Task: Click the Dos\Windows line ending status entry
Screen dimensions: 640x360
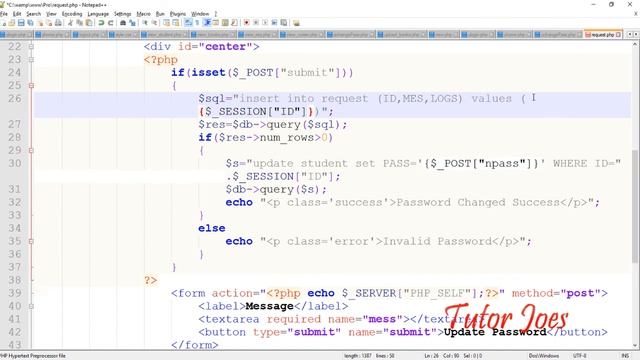Action: coord(544,356)
